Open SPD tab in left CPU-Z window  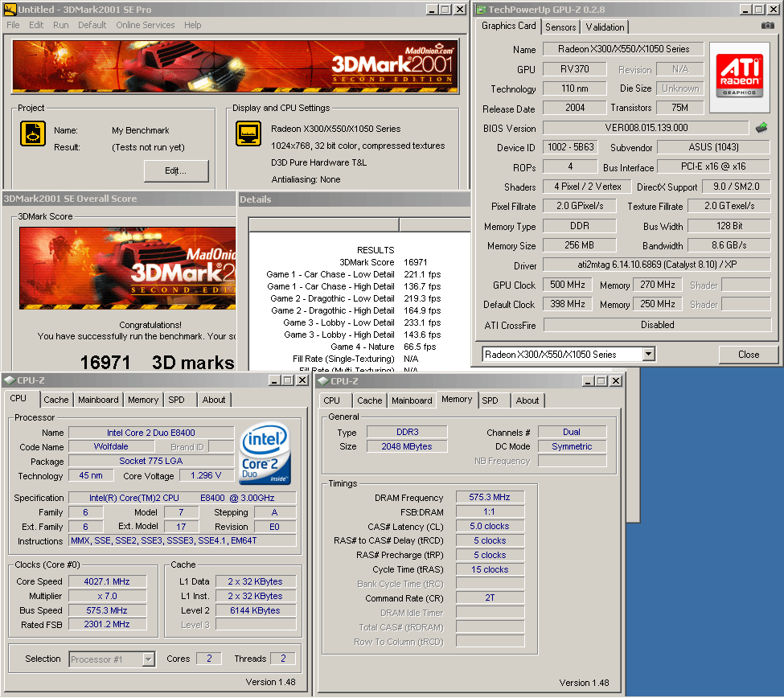[176, 400]
